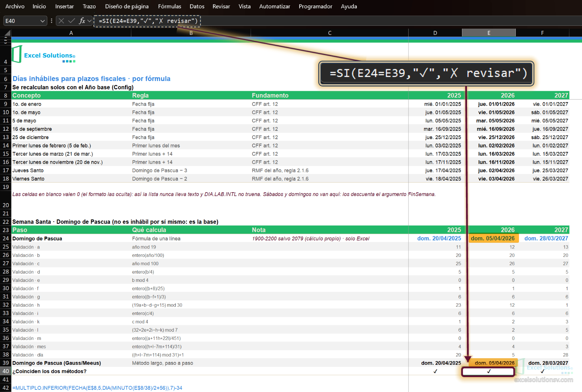This screenshot has width=582, height=392.
Task: Open the Archivo menu
Action: tap(15, 6)
